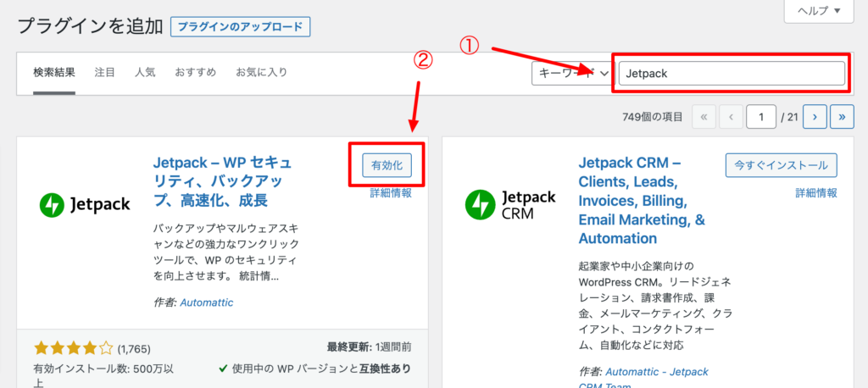868x388 pixels.
Task: Switch to the 人気 tab
Action: (x=145, y=72)
